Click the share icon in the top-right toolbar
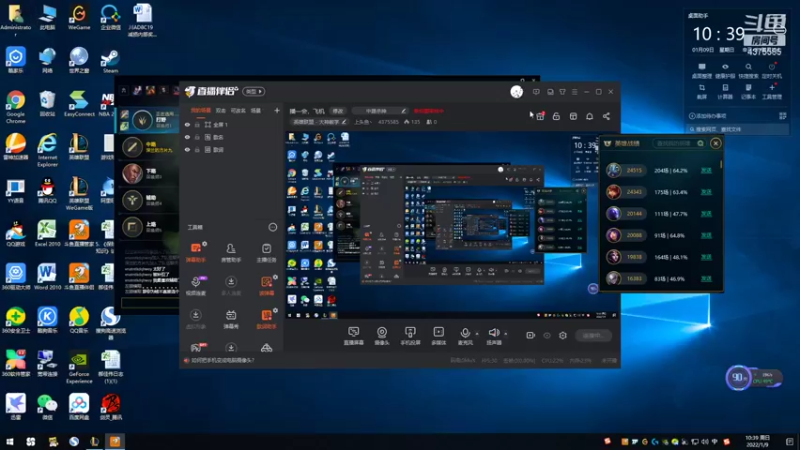The image size is (800, 450). pyautogui.click(x=606, y=116)
